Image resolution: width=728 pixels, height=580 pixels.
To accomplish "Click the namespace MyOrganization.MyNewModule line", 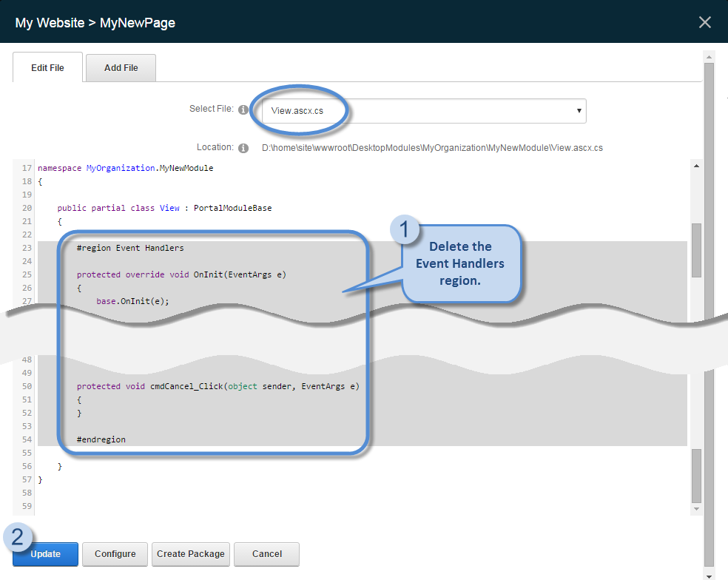I will (x=126, y=169).
